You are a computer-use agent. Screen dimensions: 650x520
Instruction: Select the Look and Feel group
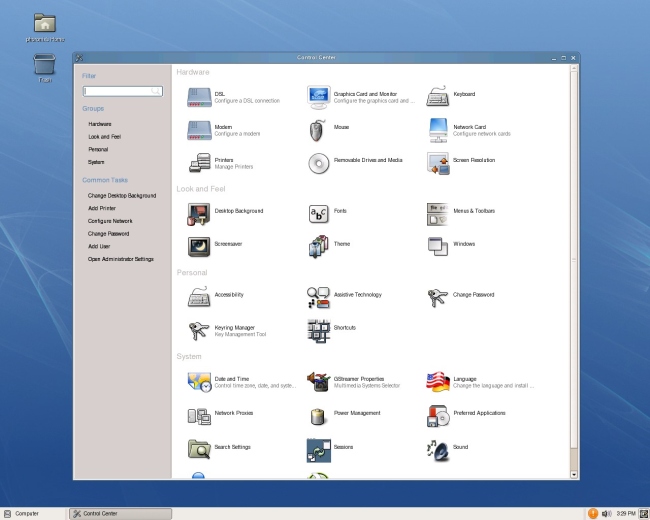click(104, 136)
